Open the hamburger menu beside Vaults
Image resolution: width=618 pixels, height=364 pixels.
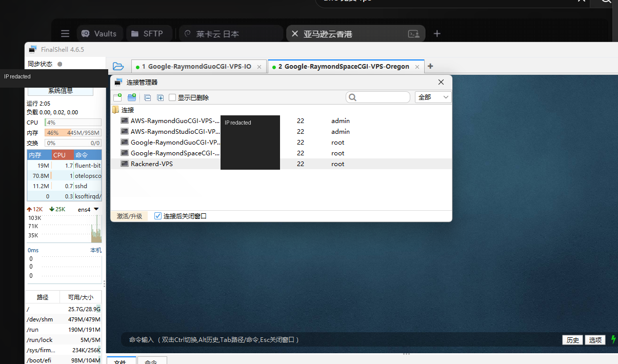(65, 34)
